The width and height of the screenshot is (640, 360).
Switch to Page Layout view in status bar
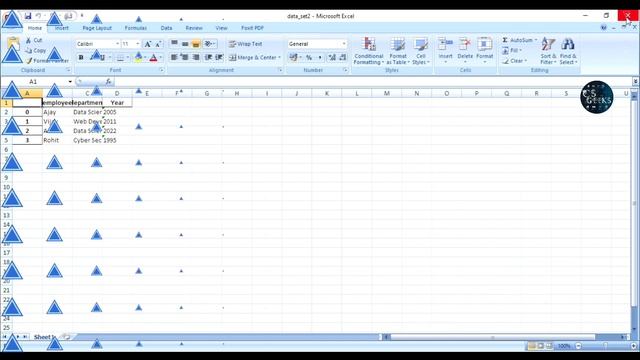pos(540,346)
